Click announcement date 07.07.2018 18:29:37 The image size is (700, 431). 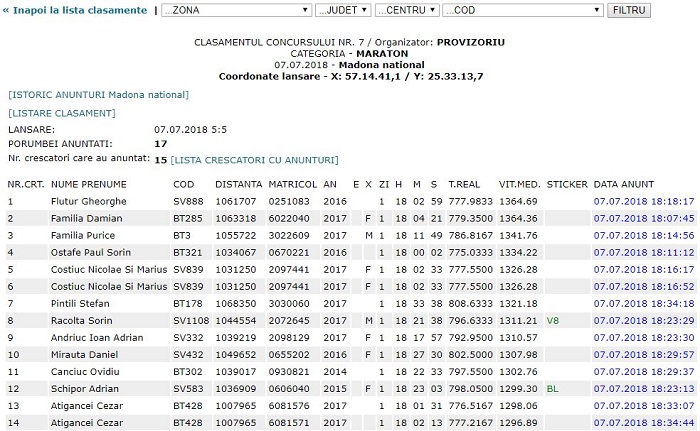coord(644,372)
